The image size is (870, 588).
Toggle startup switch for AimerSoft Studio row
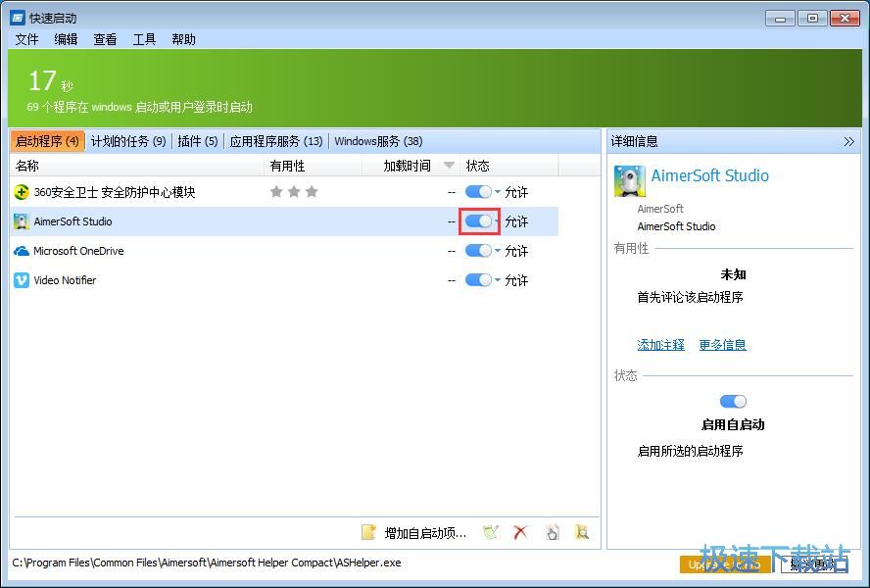(478, 221)
